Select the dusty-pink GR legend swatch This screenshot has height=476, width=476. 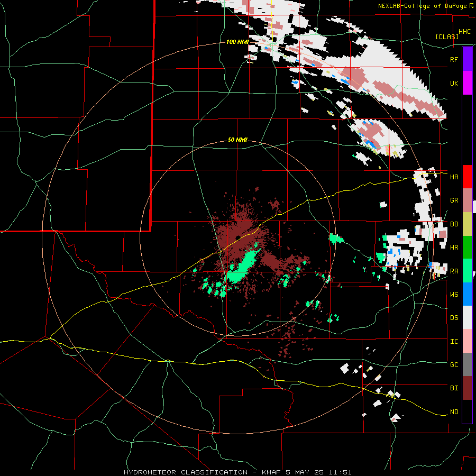click(467, 200)
